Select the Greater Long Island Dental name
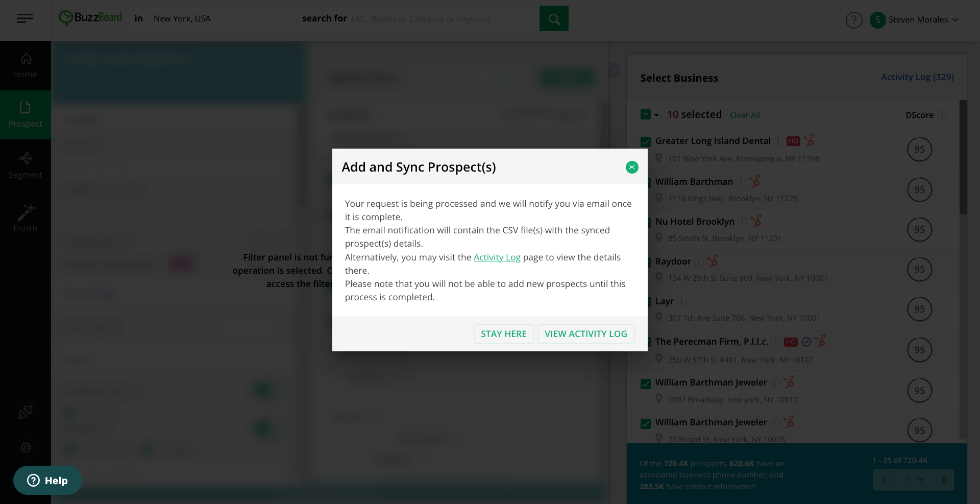 coord(713,141)
